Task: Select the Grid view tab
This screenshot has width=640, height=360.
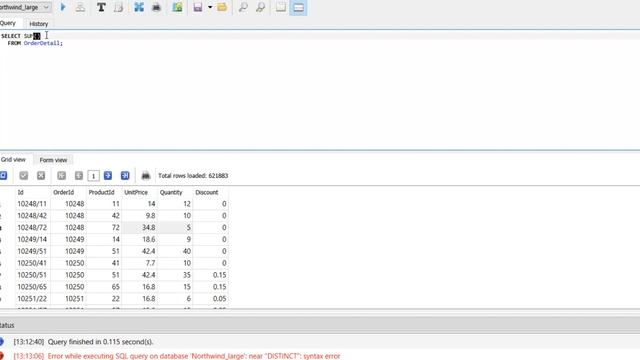Action: click(13, 160)
